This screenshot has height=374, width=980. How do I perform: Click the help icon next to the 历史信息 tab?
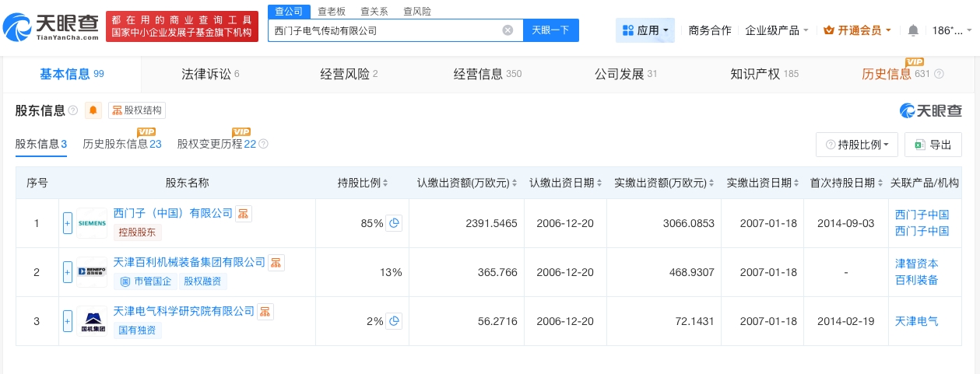point(939,75)
